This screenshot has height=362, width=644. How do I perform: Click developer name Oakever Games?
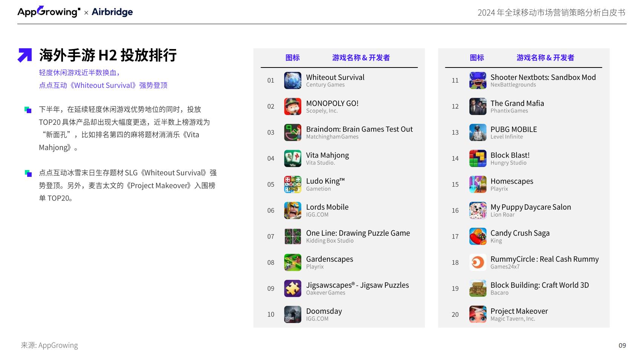tap(326, 293)
